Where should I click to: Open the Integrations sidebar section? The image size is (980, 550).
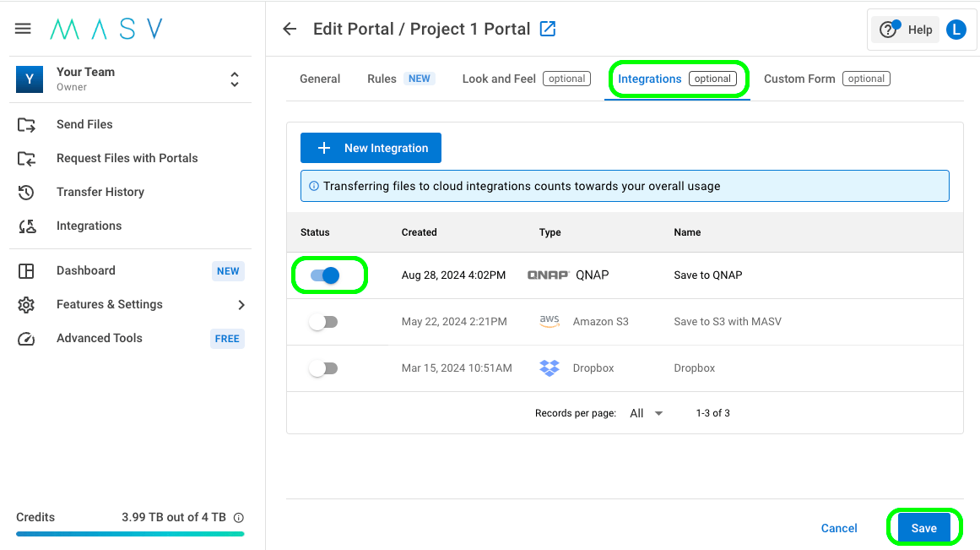[x=89, y=226]
